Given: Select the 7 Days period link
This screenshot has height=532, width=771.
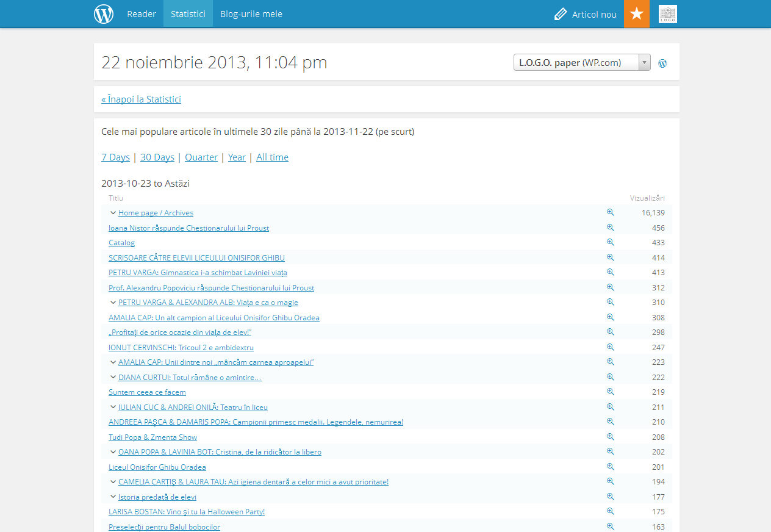Looking at the screenshot, I should pyautogui.click(x=115, y=157).
